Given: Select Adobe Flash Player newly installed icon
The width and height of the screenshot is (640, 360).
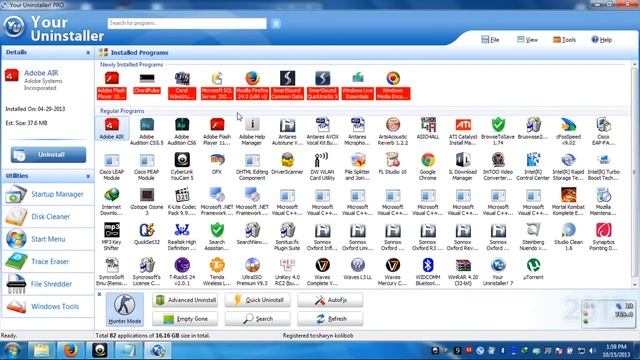Looking at the screenshot, I should point(112,85).
